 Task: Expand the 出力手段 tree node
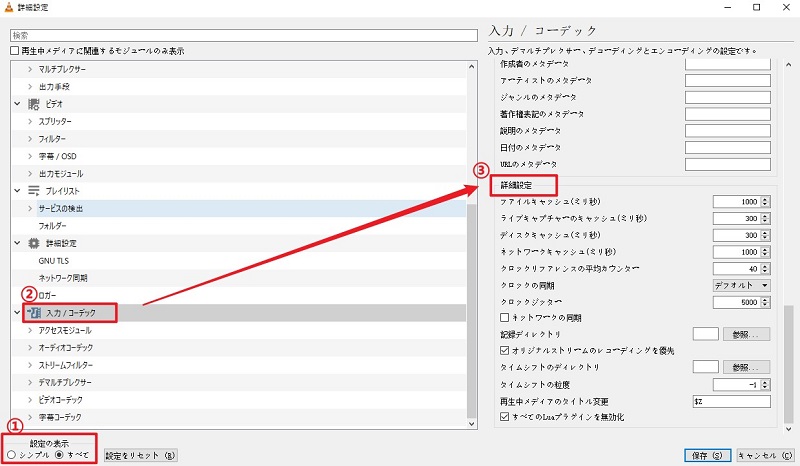pos(30,87)
